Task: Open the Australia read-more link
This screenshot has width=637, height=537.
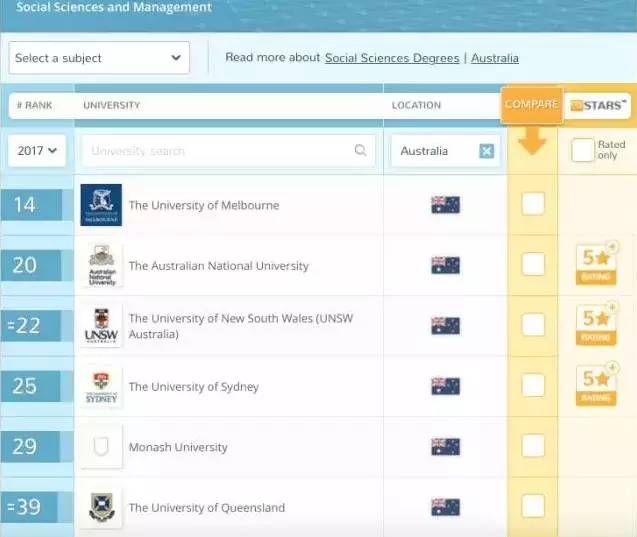Action: coord(495,58)
